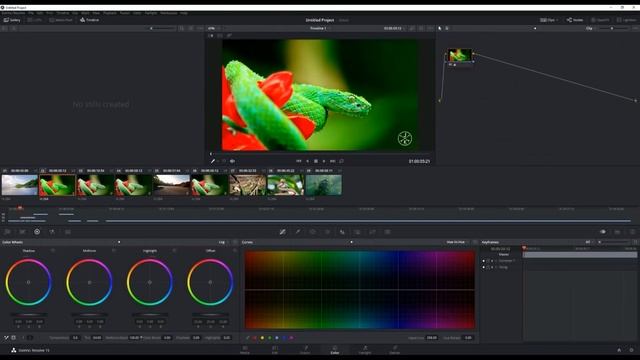Screen dimensions: 640x360
Task: Toggle the Media Pool panel
Action: 61,20
